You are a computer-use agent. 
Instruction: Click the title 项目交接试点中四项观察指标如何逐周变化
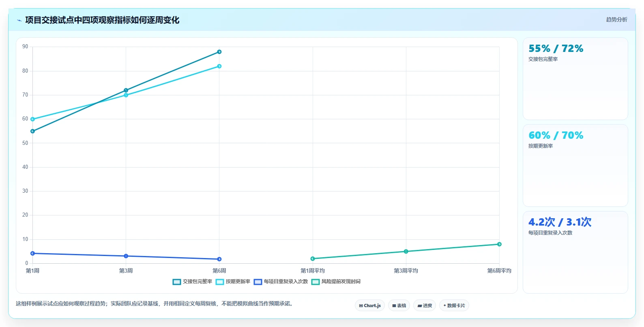coord(102,20)
